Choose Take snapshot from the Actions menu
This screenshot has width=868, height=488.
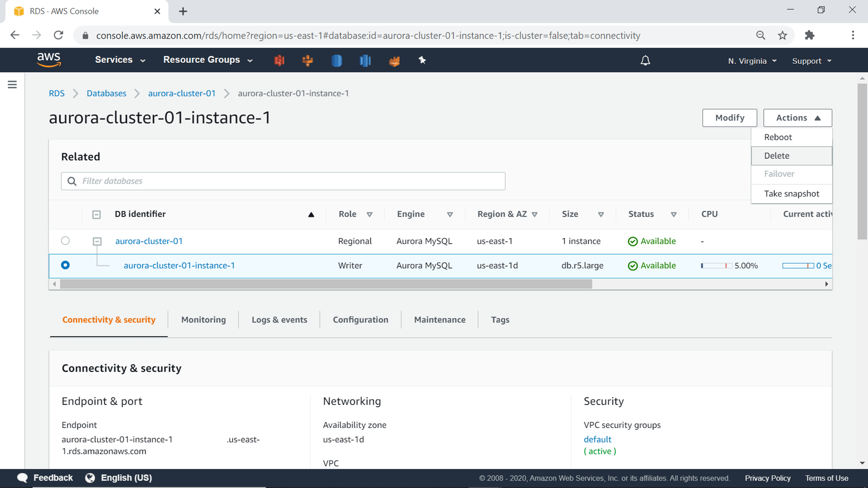click(791, 193)
